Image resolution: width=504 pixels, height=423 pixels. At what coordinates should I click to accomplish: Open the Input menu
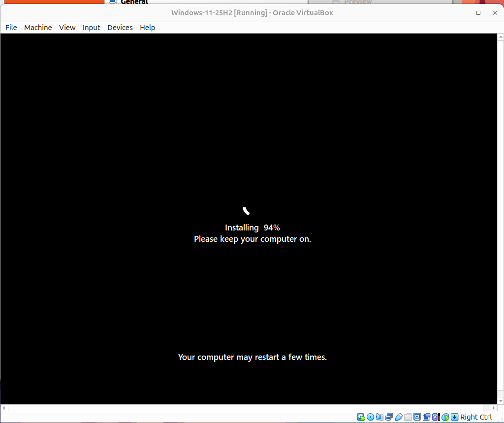click(x=91, y=28)
